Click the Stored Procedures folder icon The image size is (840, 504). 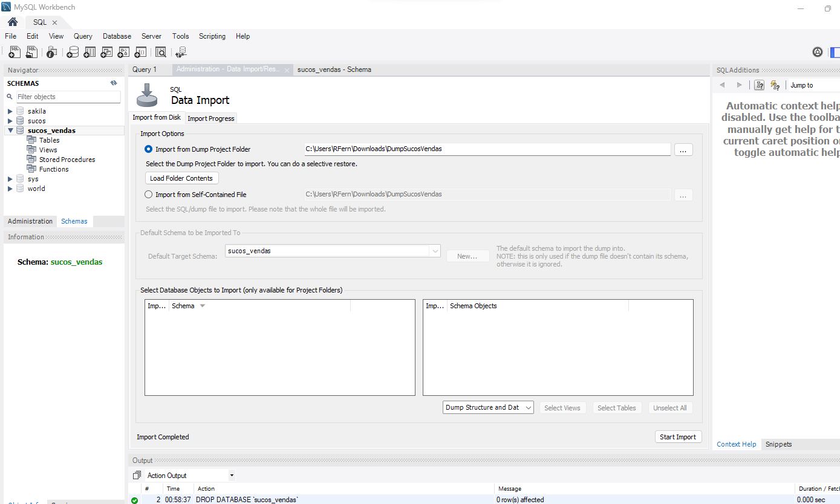[32, 160]
